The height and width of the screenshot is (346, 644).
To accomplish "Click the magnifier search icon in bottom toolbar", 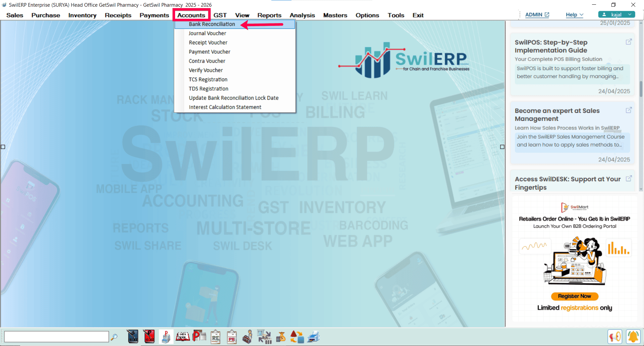I will (114, 337).
